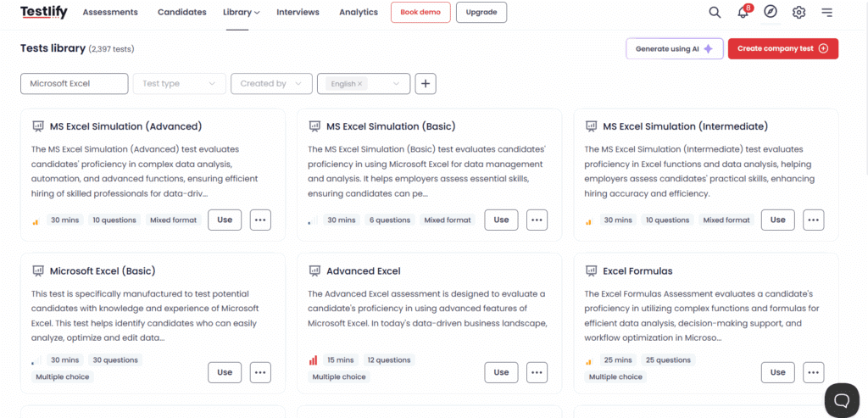
Task: Click Generate using AI button
Action: pyautogui.click(x=674, y=48)
